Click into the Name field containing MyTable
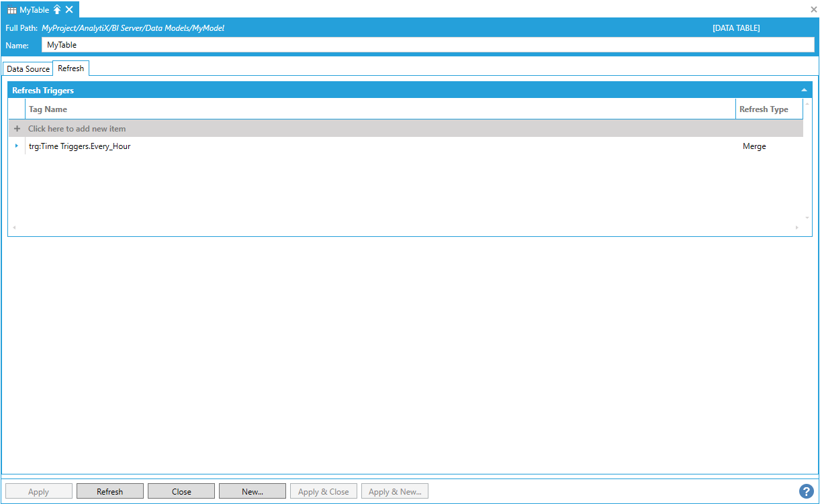 [x=427, y=45]
